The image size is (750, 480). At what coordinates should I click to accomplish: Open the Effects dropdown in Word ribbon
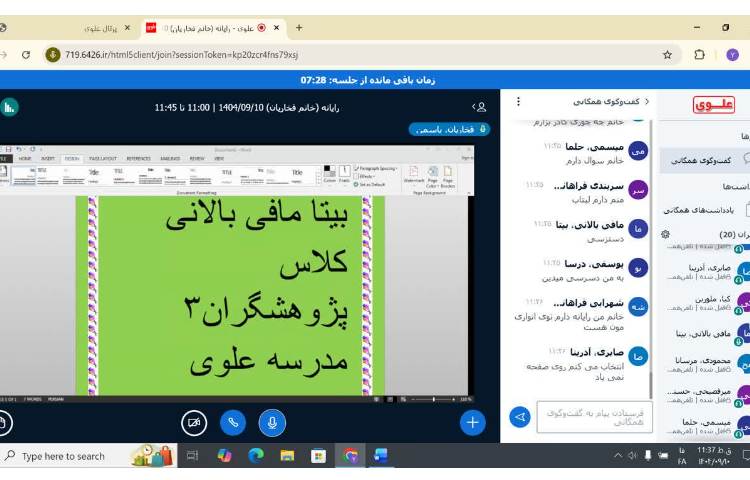coord(363,176)
